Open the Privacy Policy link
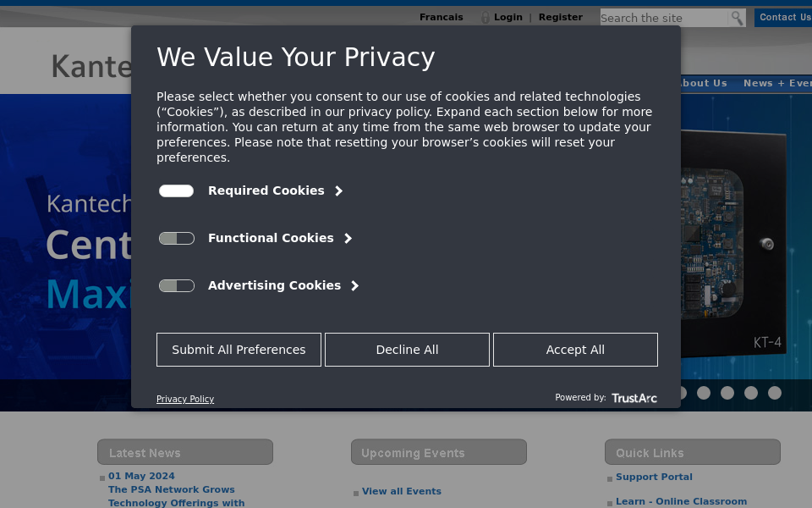Screen dimensions: 812x508 (185, 399)
